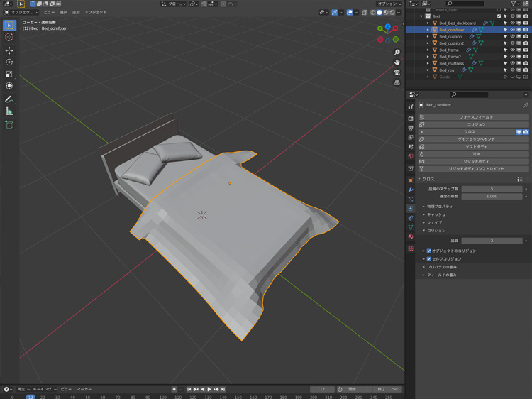Screen dimensions: 532x399
Task: Select the Add Cube tool
Action: click(9, 124)
